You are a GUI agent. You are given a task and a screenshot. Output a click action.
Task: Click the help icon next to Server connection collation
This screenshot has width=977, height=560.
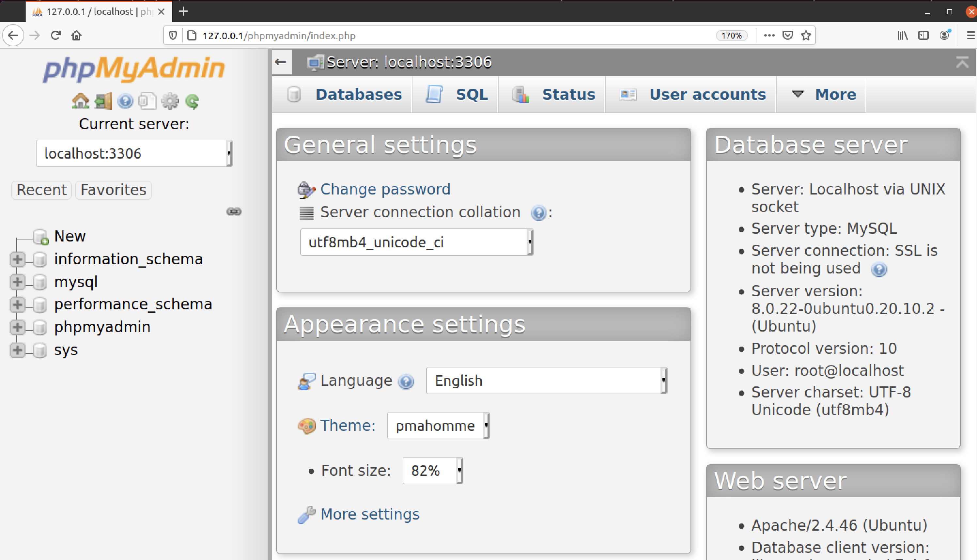coord(538,213)
